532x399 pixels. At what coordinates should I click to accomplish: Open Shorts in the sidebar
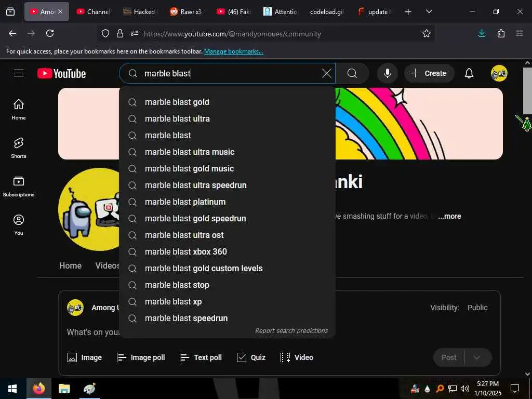[x=19, y=148]
